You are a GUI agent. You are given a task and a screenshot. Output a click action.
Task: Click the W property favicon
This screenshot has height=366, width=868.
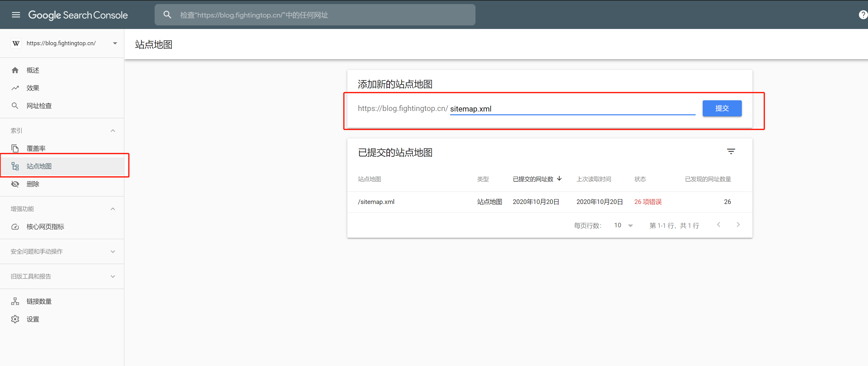pyautogui.click(x=16, y=43)
